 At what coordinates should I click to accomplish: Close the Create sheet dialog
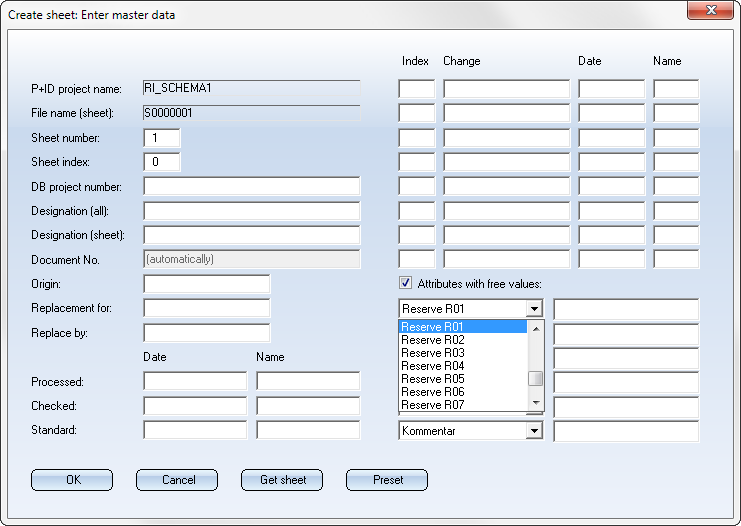[711, 11]
